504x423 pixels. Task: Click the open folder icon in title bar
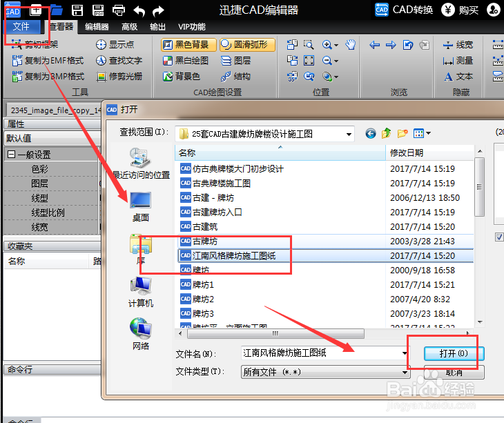click(x=56, y=10)
